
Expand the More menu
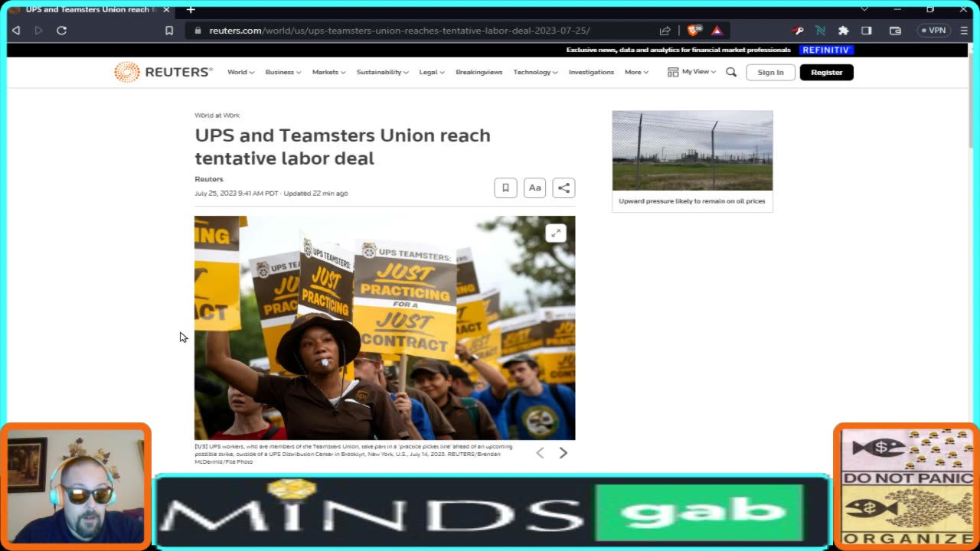(x=636, y=72)
